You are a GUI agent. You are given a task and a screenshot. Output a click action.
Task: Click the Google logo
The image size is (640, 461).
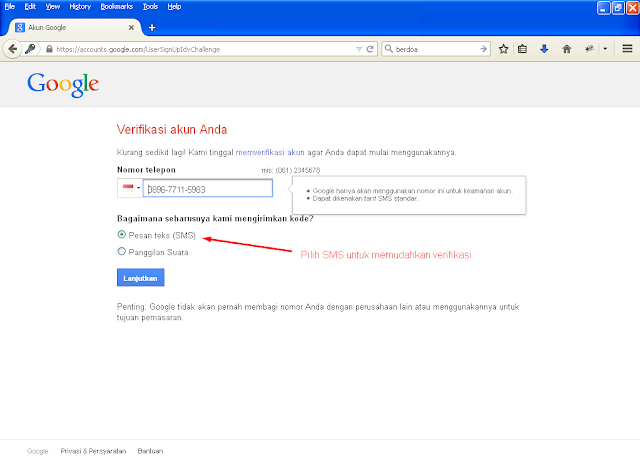(63, 85)
